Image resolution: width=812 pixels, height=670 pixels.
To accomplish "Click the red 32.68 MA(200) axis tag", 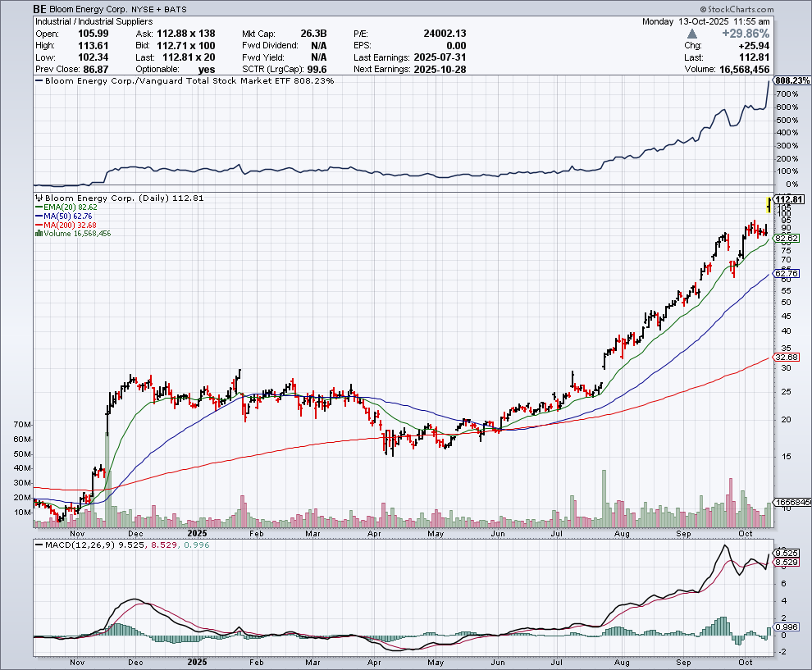I will 786,358.
